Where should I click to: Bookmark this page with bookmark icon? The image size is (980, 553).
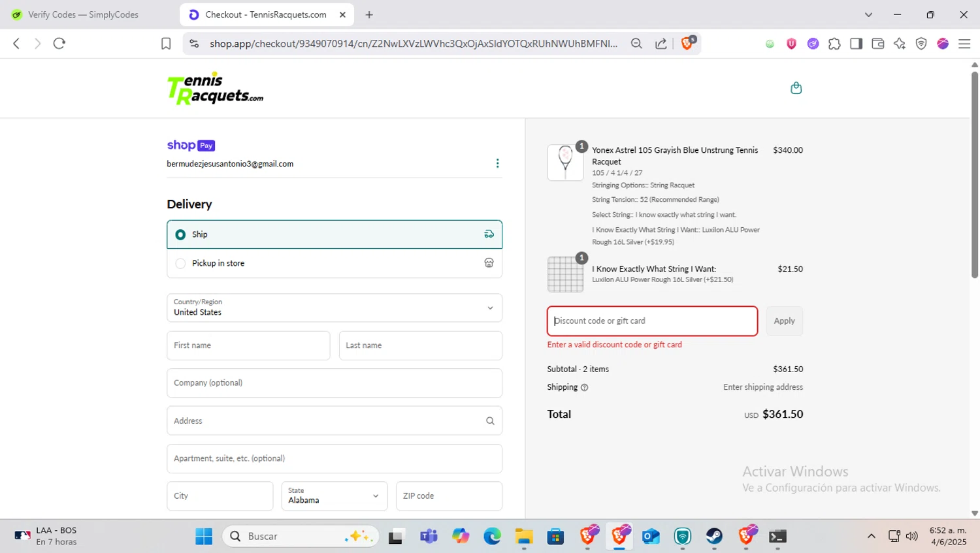(x=166, y=44)
